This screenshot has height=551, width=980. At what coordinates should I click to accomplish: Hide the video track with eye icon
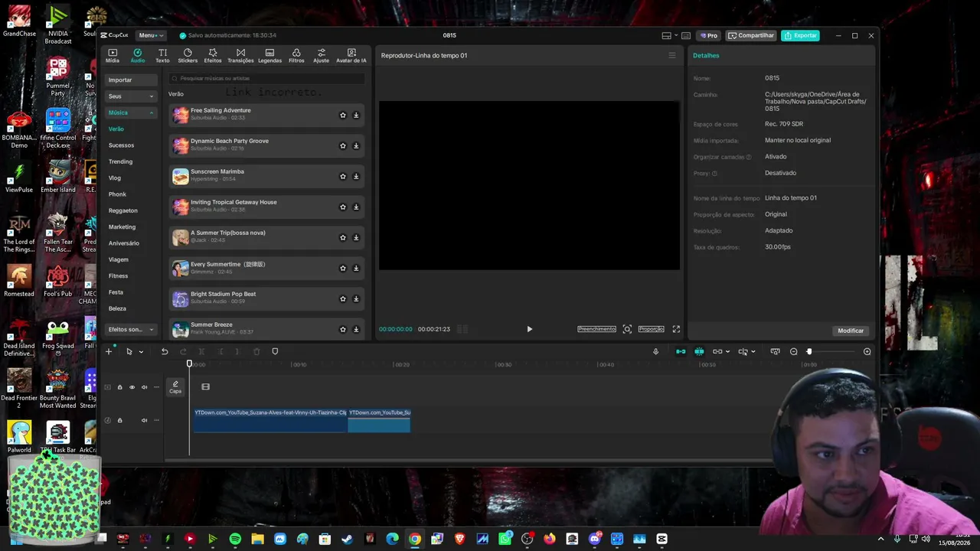[132, 387]
